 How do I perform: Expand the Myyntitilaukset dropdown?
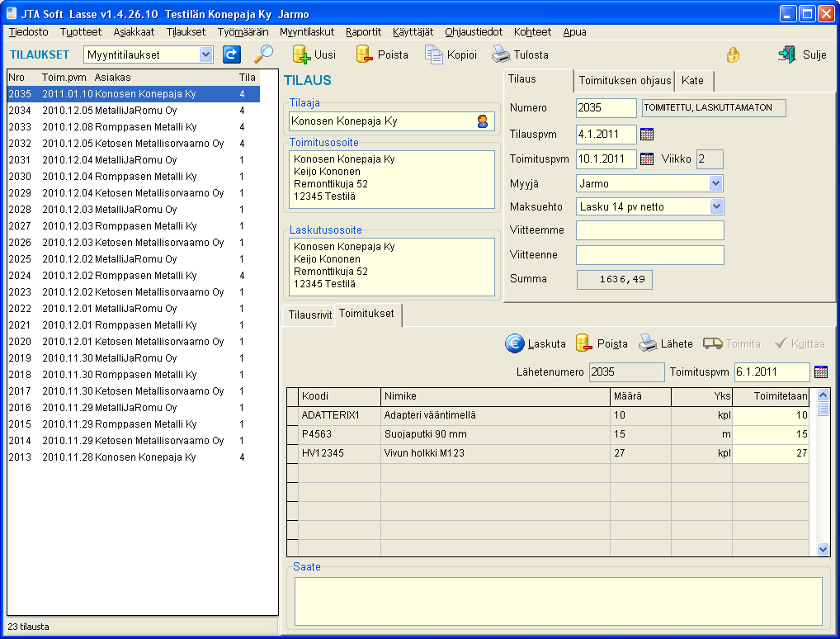pyautogui.click(x=206, y=54)
